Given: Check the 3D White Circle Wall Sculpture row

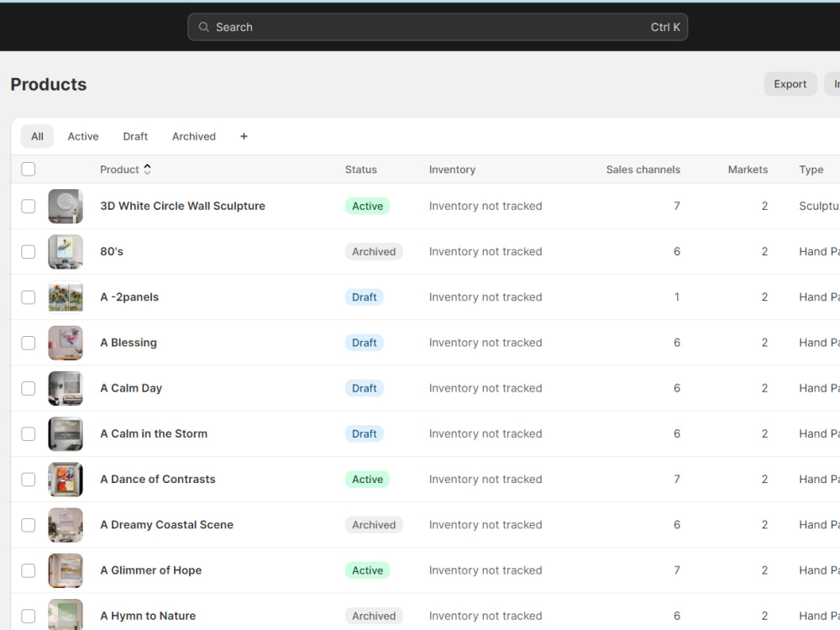Looking at the screenshot, I should pyautogui.click(x=29, y=207).
